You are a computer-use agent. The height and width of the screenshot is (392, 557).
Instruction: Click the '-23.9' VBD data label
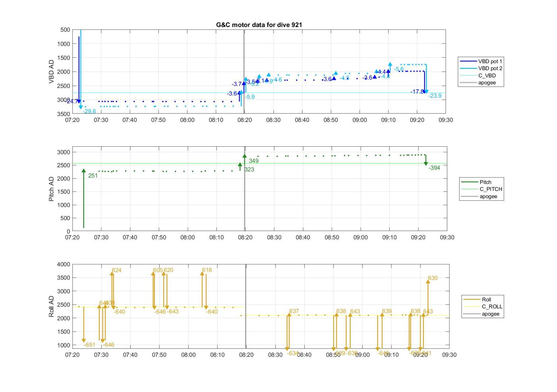click(435, 96)
